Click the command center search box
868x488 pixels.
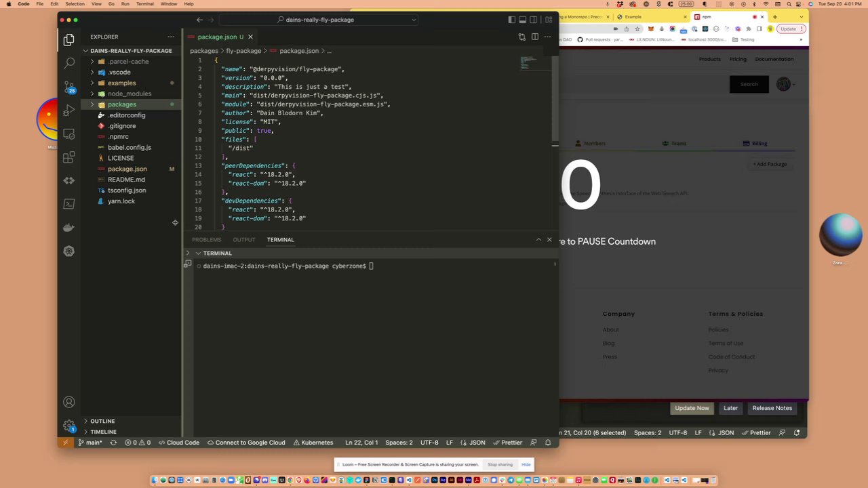tap(317, 20)
